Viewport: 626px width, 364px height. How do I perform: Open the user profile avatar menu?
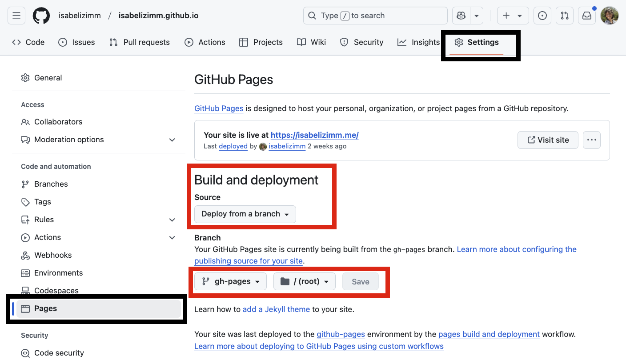[x=609, y=16]
